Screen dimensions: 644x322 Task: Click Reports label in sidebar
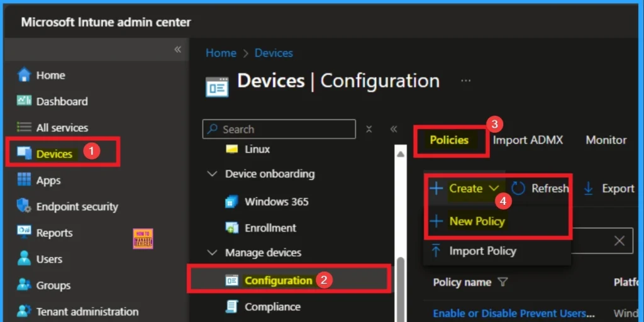click(54, 233)
